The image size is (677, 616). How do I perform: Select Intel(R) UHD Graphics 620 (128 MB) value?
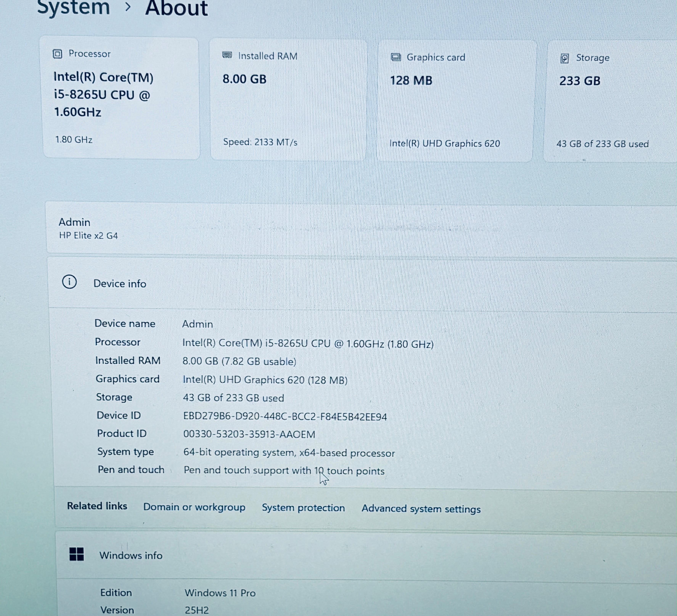coord(265,380)
